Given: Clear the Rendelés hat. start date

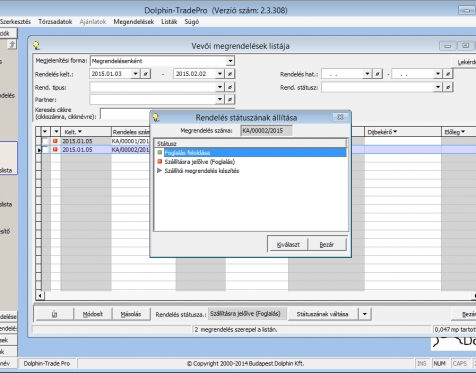Looking at the screenshot, I should [x=377, y=74].
